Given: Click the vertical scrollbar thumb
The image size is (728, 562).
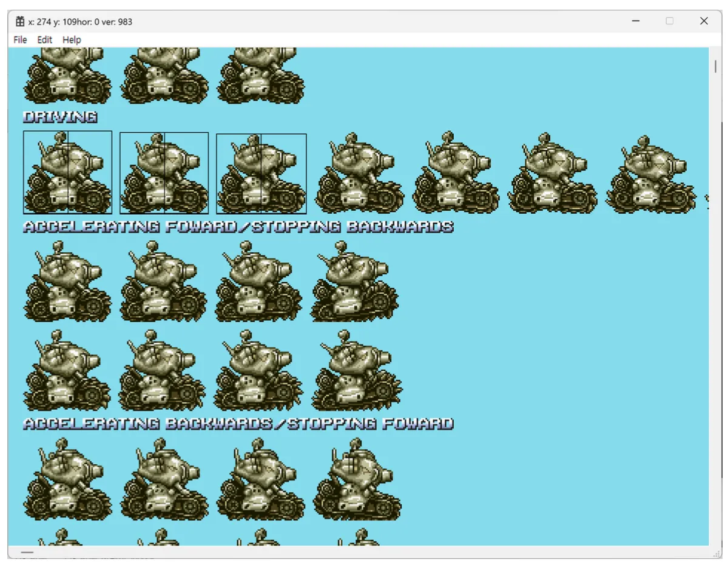Looking at the screenshot, I should (x=715, y=66).
